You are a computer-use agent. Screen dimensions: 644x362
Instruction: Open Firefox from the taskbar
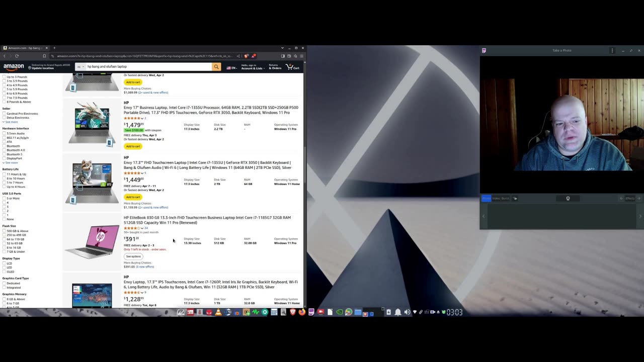pyautogui.click(x=301, y=312)
